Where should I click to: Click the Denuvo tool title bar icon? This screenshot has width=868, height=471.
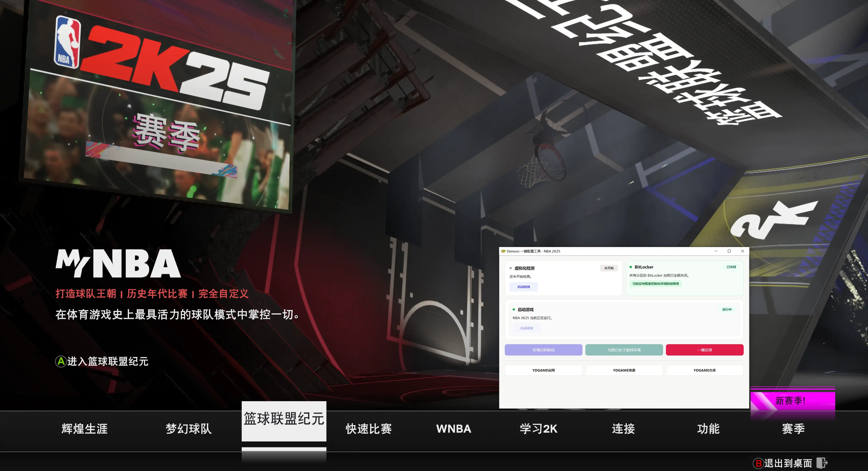coord(503,251)
